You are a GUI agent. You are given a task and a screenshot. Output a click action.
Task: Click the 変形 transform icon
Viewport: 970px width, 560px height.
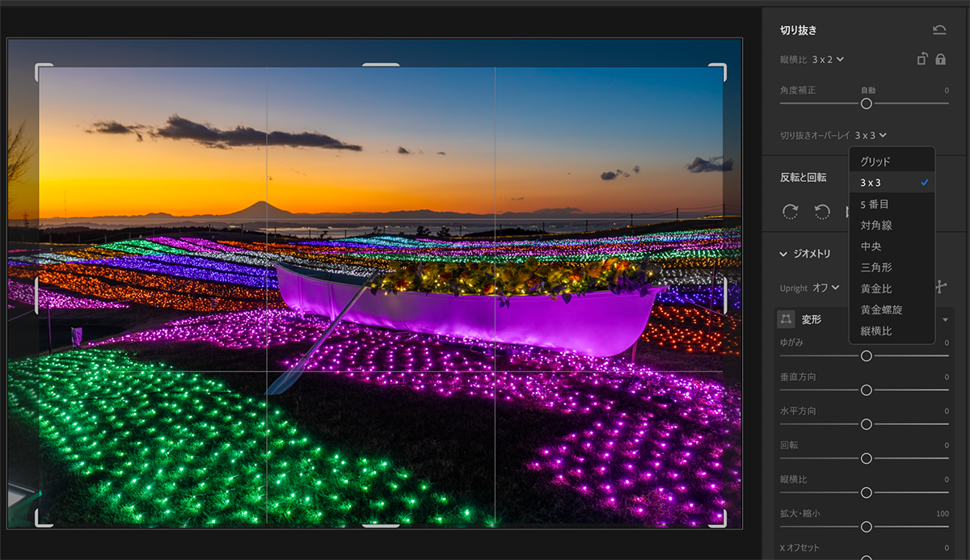(786, 319)
